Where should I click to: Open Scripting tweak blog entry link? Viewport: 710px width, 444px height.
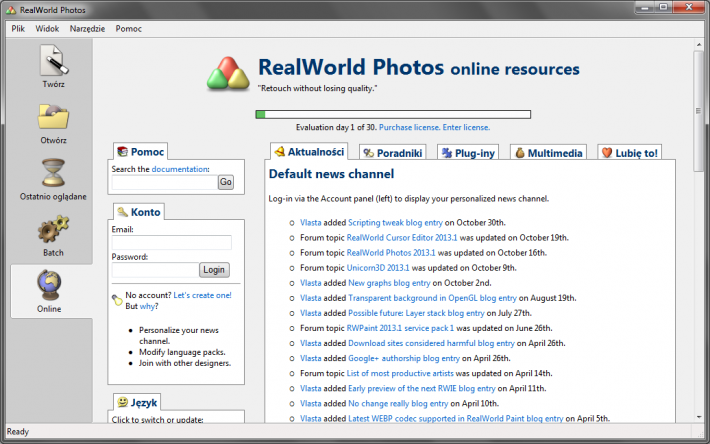coord(395,222)
